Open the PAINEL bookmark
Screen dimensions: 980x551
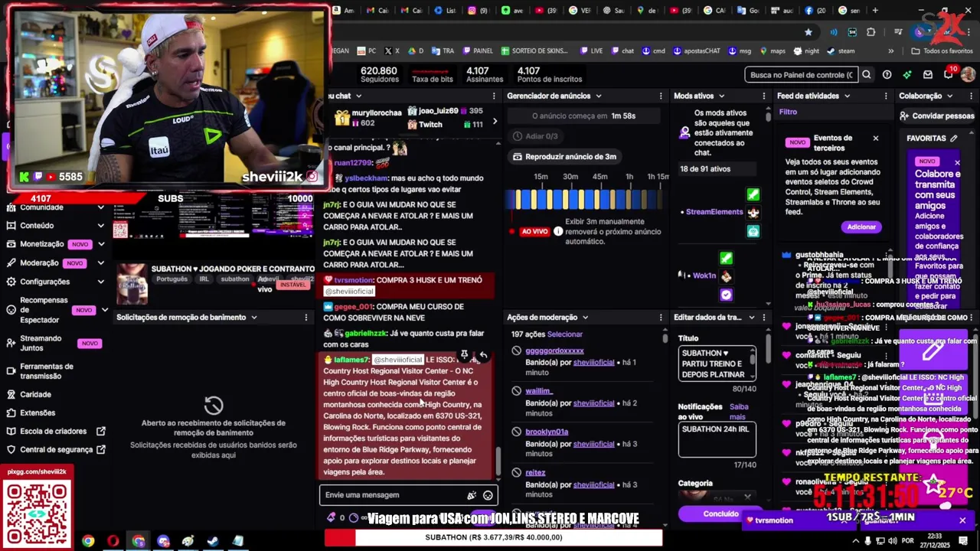476,51
